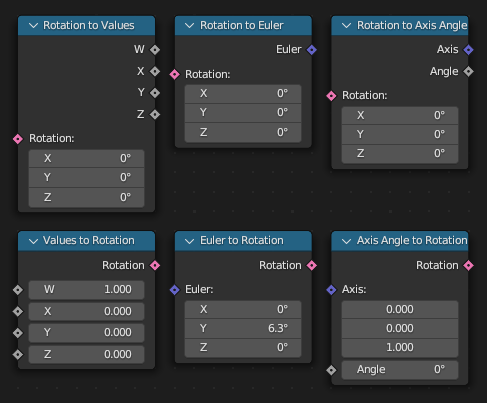The width and height of the screenshot is (487, 403).
Task: Collapse the Rotation to Values node
Action: (x=33, y=26)
